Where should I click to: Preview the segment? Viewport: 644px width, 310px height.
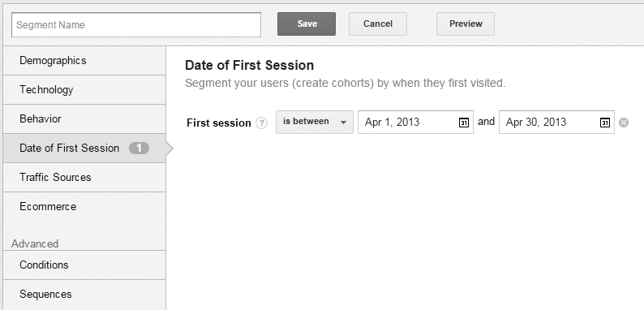click(466, 24)
